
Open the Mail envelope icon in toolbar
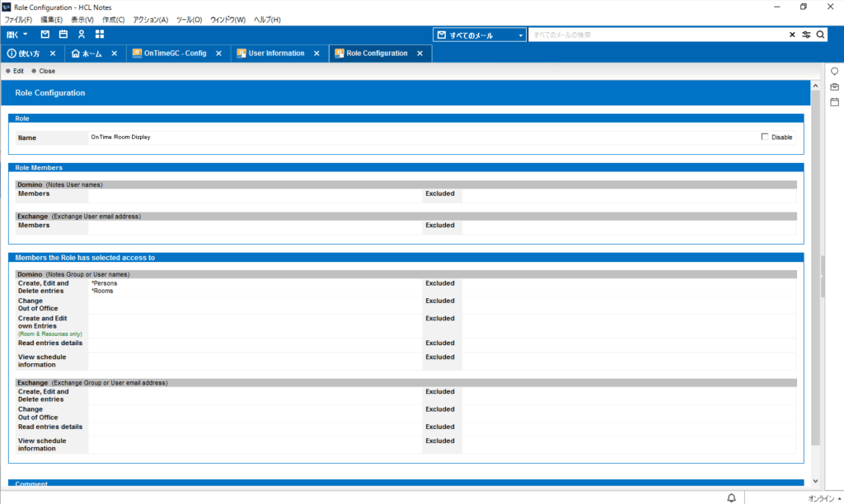pos(45,35)
